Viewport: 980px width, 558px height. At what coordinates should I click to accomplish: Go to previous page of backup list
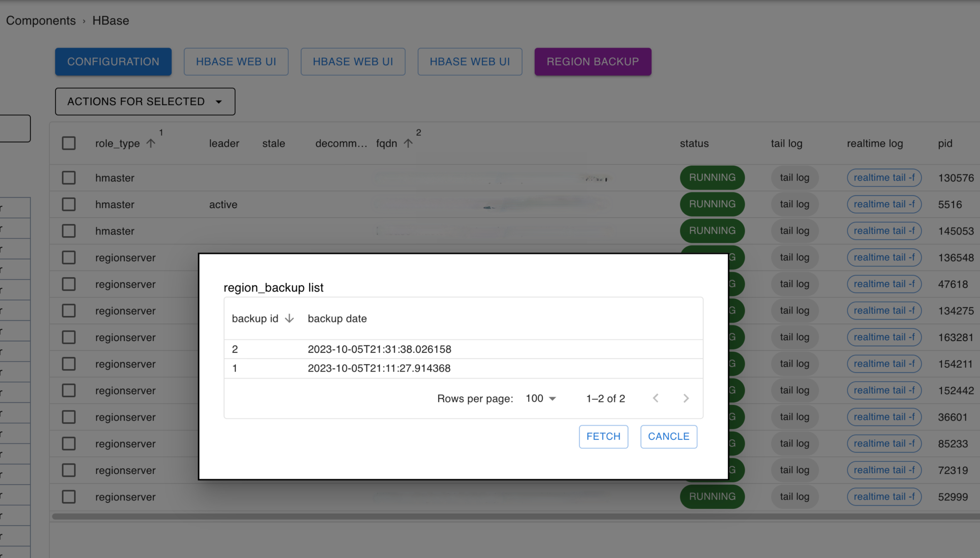click(x=656, y=398)
